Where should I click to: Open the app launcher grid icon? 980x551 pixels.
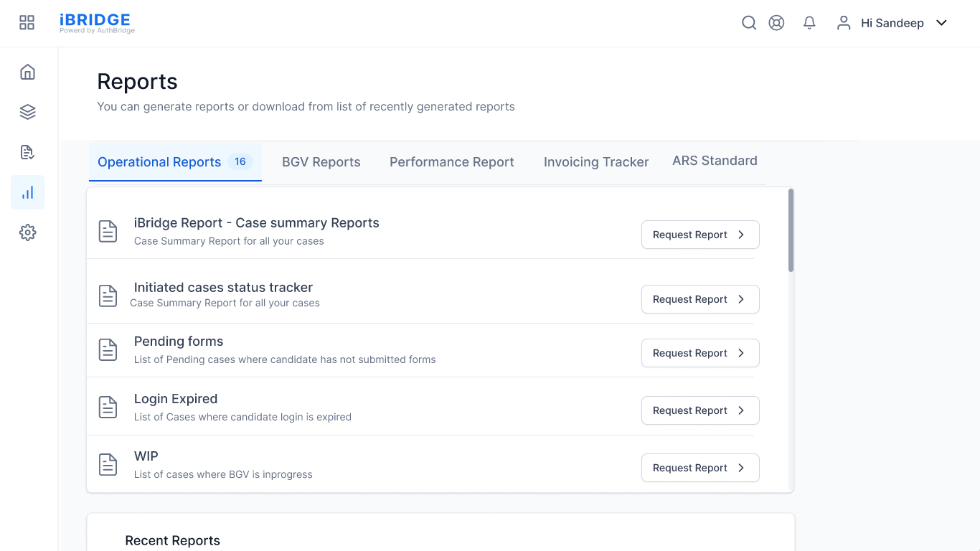point(27,22)
